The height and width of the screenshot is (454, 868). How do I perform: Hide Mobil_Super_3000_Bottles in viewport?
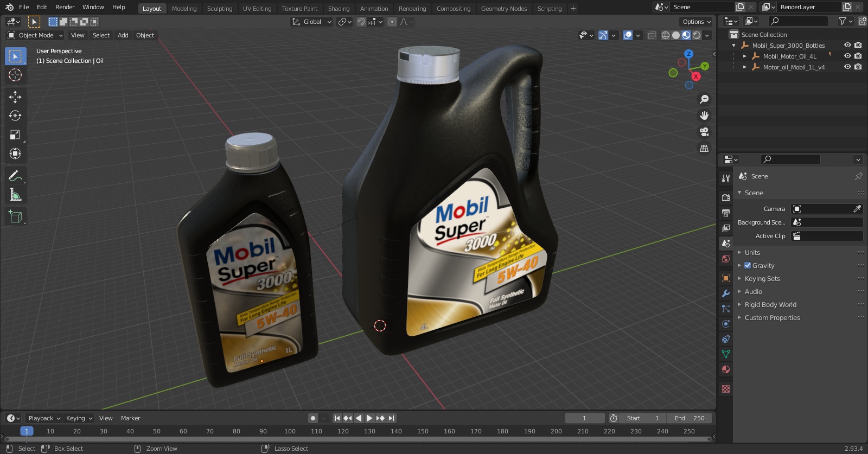(847, 45)
